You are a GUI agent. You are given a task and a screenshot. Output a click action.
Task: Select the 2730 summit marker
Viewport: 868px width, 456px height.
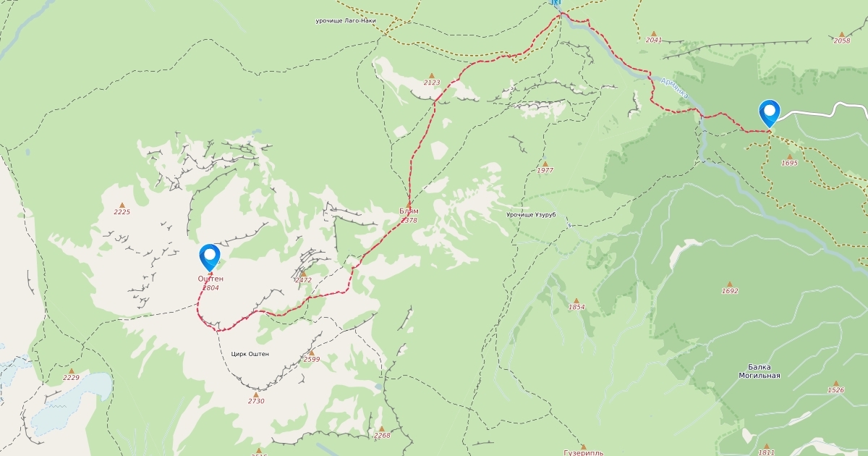(256, 394)
